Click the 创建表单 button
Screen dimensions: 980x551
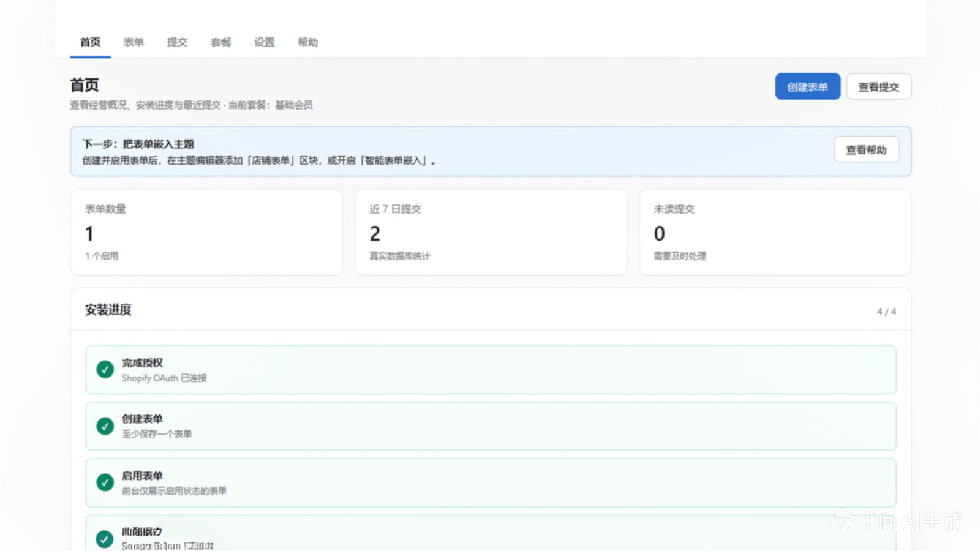[807, 87]
